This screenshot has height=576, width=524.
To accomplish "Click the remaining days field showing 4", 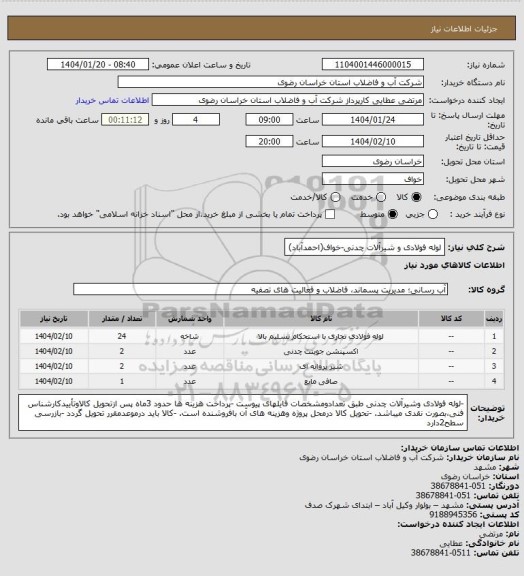I will (196, 120).
